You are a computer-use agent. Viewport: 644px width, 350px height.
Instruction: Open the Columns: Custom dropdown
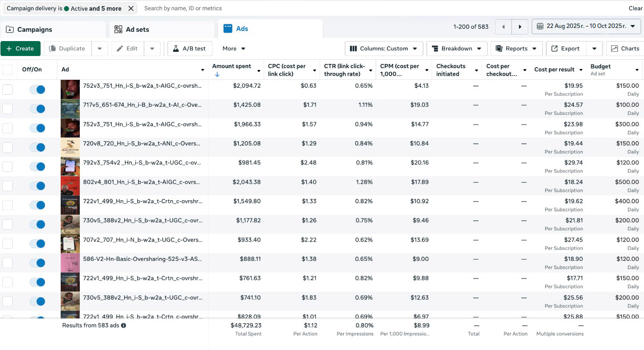(384, 49)
